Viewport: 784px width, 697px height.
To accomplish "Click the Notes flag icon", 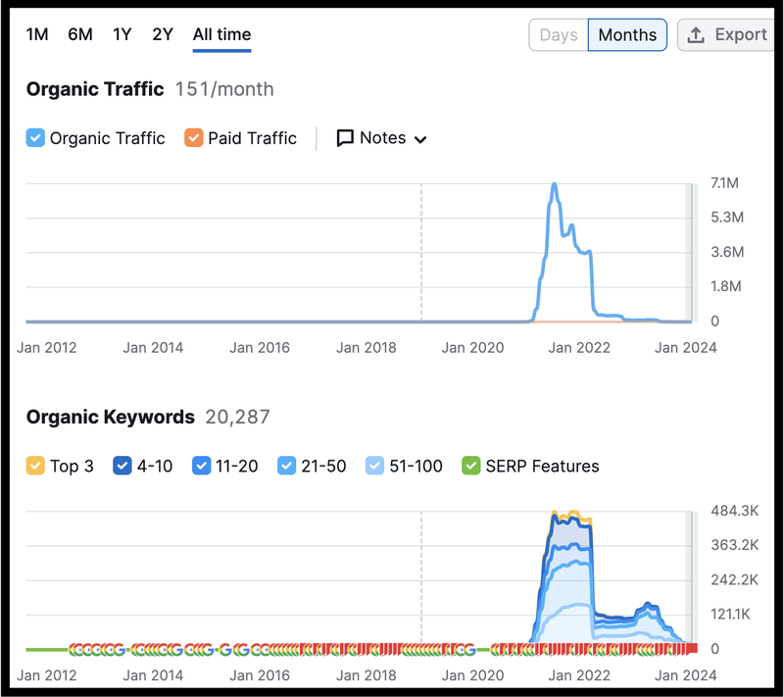I will (x=345, y=138).
